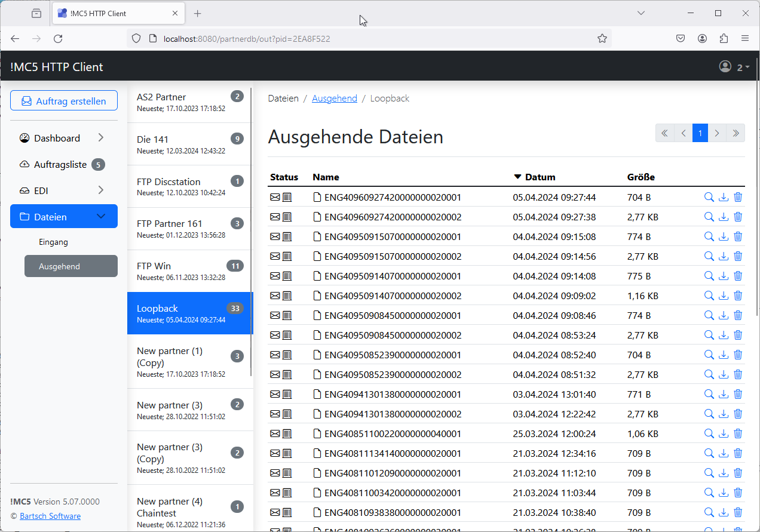
Task: Delete file ENG40950915070000000020001
Action: [x=738, y=237]
